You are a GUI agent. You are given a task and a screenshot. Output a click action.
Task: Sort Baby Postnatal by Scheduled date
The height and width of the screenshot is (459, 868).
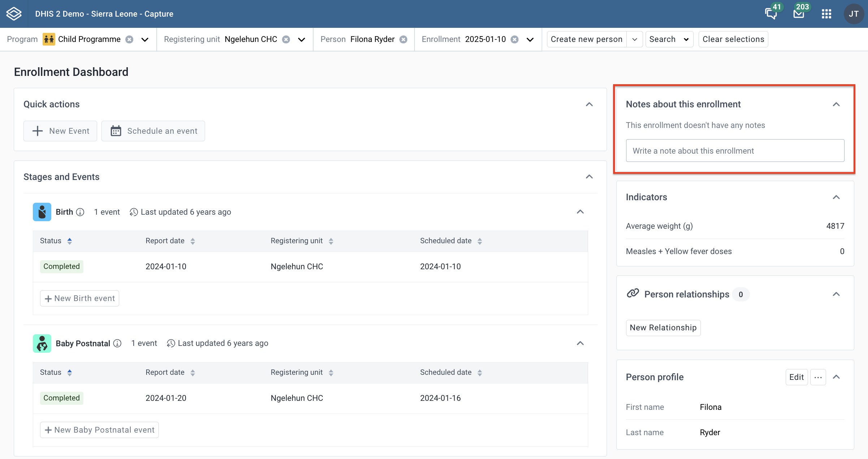tap(480, 373)
